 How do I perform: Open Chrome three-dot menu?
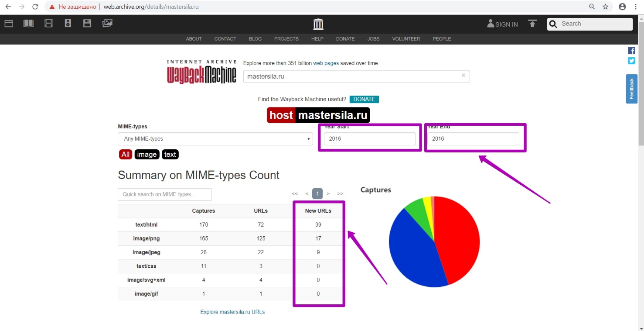pyautogui.click(x=635, y=7)
